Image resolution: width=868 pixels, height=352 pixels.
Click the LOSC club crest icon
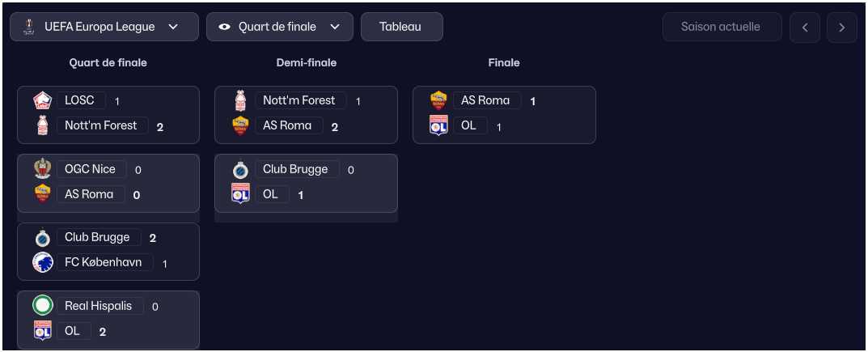(42, 100)
